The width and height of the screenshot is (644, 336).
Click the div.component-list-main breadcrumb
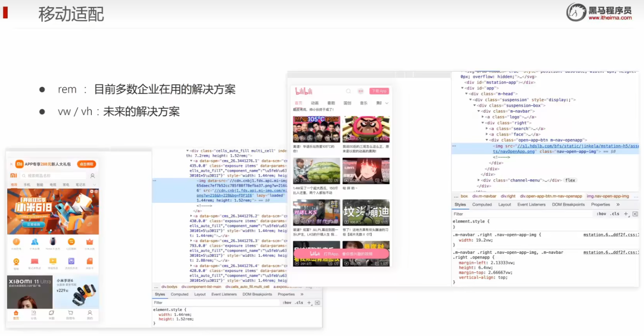pyautogui.click(x=201, y=287)
